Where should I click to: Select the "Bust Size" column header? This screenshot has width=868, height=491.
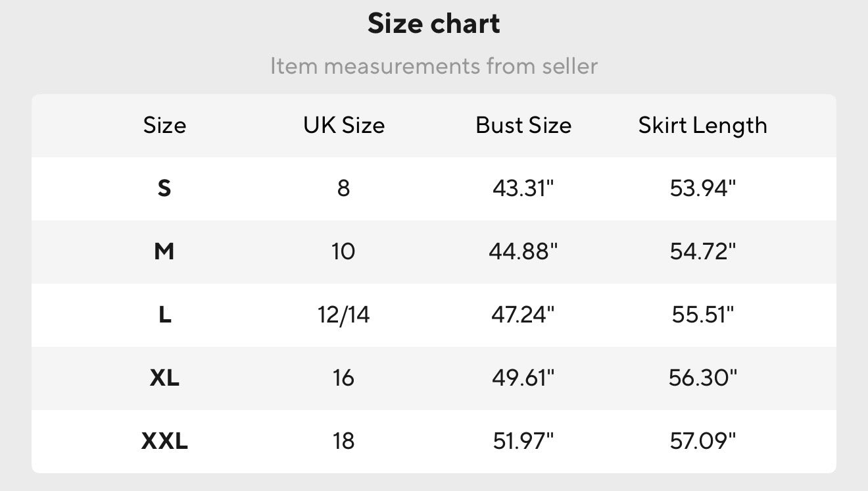tap(523, 125)
